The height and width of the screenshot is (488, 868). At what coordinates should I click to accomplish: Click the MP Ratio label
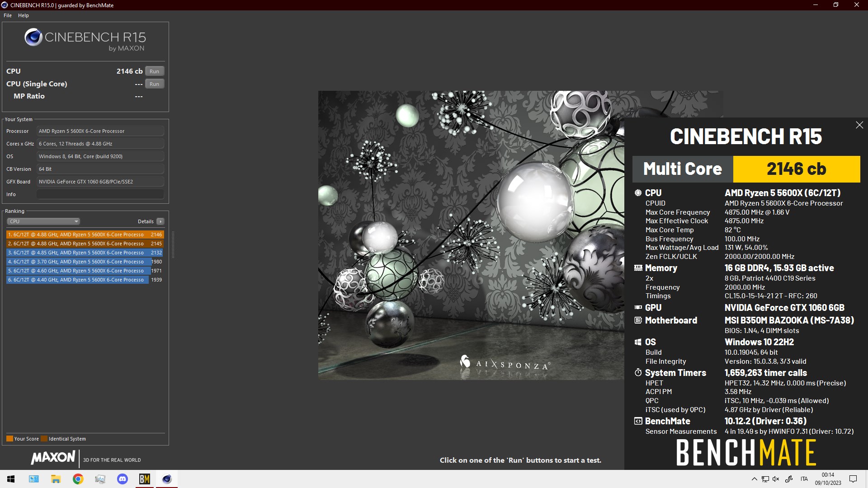(x=29, y=96)
